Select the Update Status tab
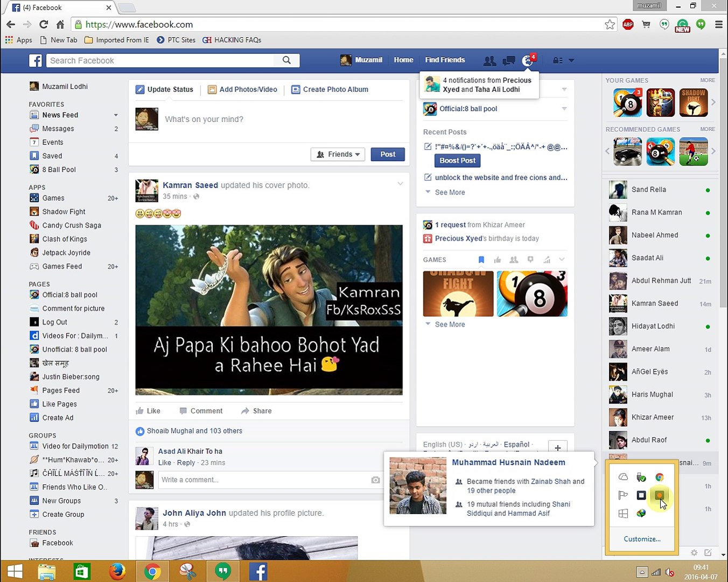The width and height of the screenshot is (728, 582). pos(164,89)
